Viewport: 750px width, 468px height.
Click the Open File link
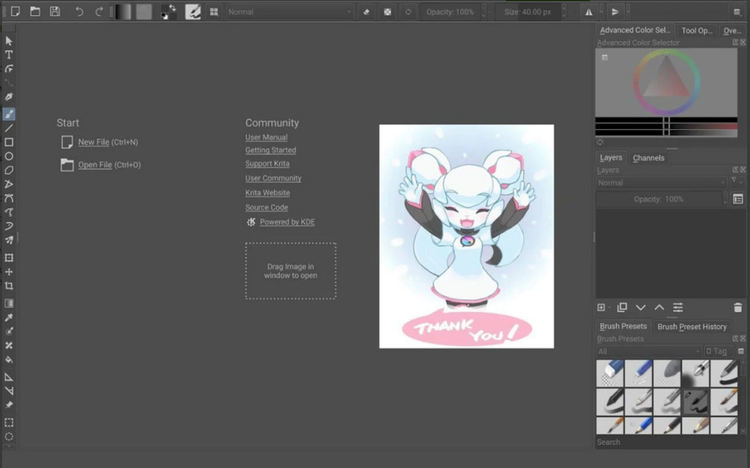[95, 165]
